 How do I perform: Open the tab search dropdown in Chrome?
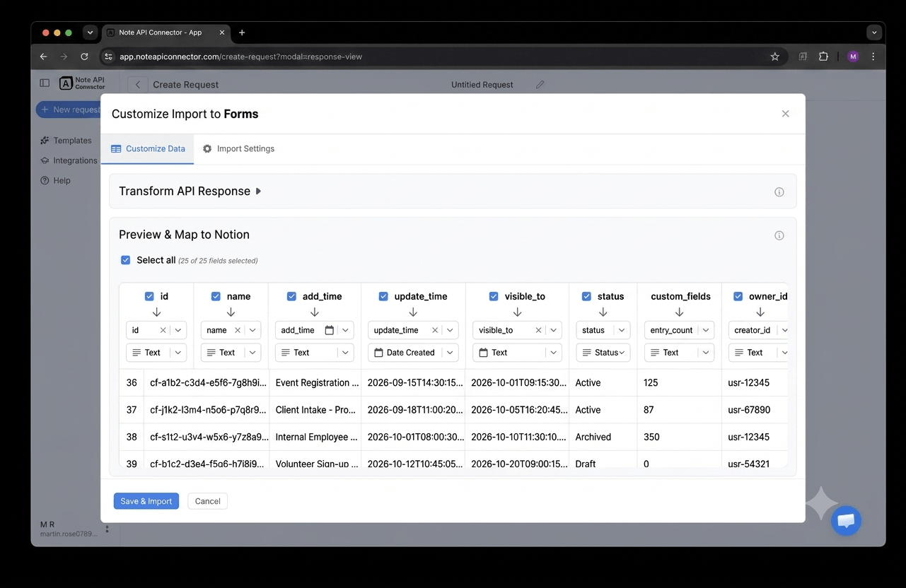pyautogui.click(x=874, y=33)
